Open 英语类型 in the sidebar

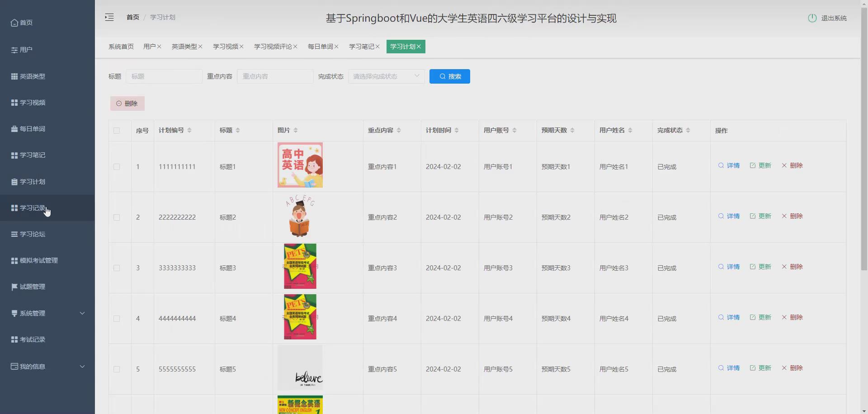47,76
